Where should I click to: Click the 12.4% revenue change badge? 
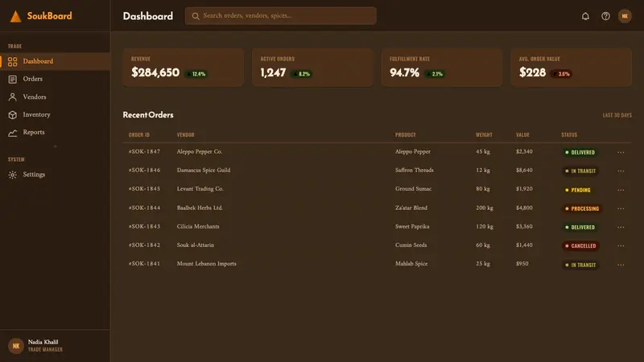tap(196, 74)
